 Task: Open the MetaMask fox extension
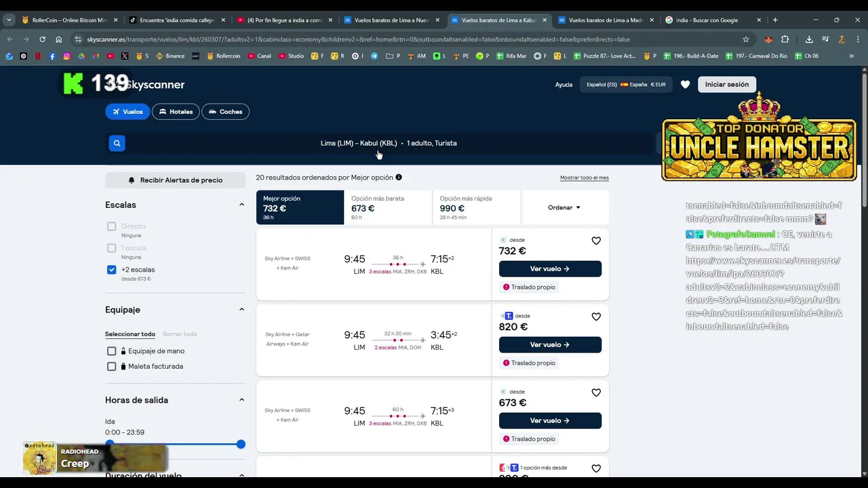pyautogui.click(x=768, y=39)
